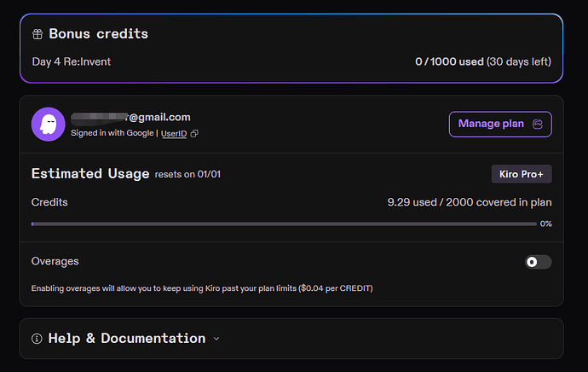Viewport: 588px width, 372px height.
Task: Click the 'Signed in with Google' text
Action: tap(112, 133)
